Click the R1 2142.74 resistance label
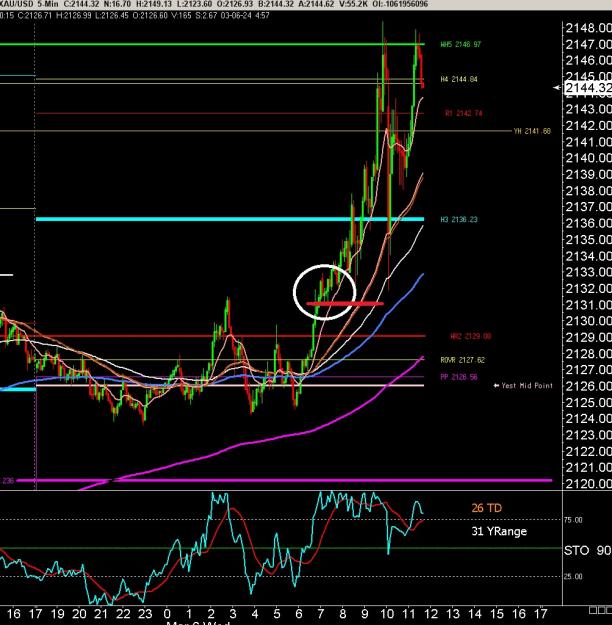The height and width of the screenshot is (625, 612). [x=464, y=113]
